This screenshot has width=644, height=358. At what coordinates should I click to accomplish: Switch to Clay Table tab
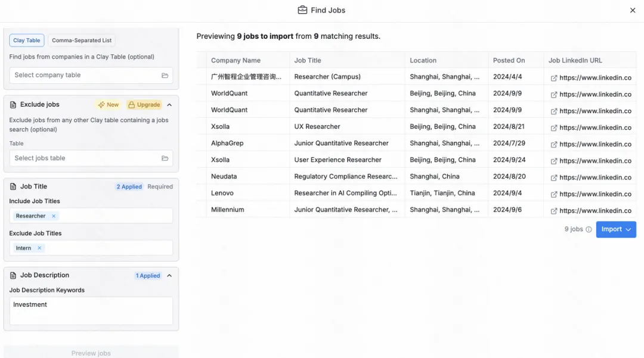pyautogui.click(x=27, y=40)
